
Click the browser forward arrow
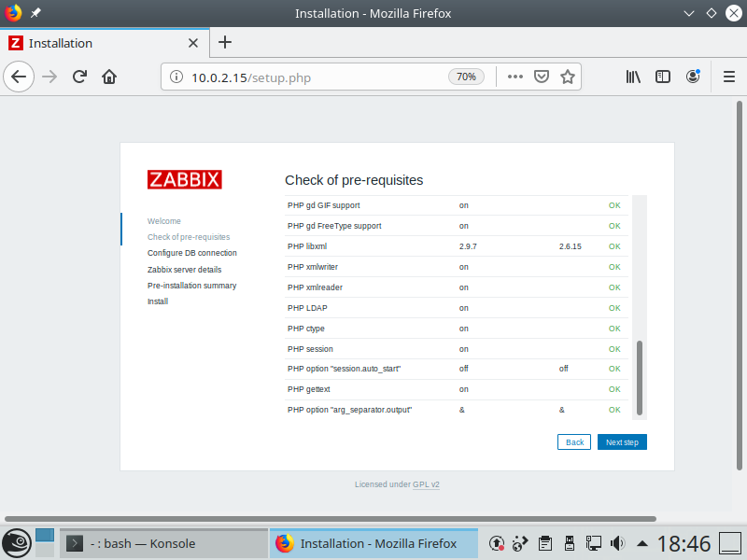coord(49,77)
